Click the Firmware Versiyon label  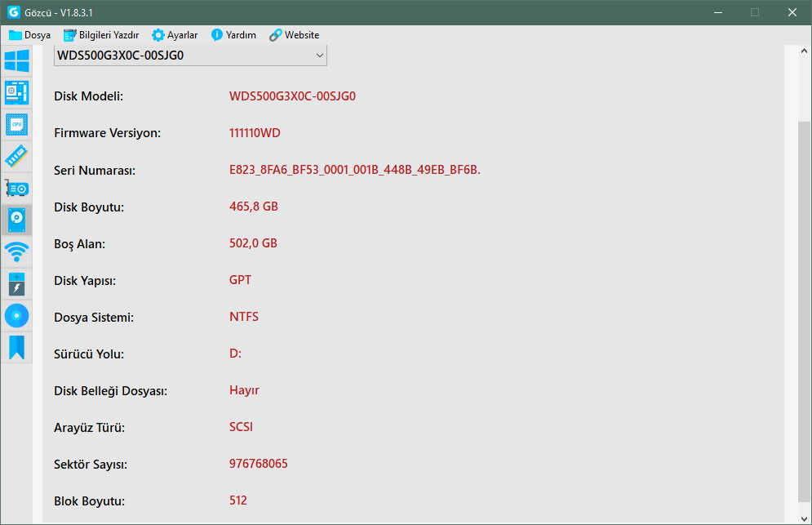click(x=107, y=133)
